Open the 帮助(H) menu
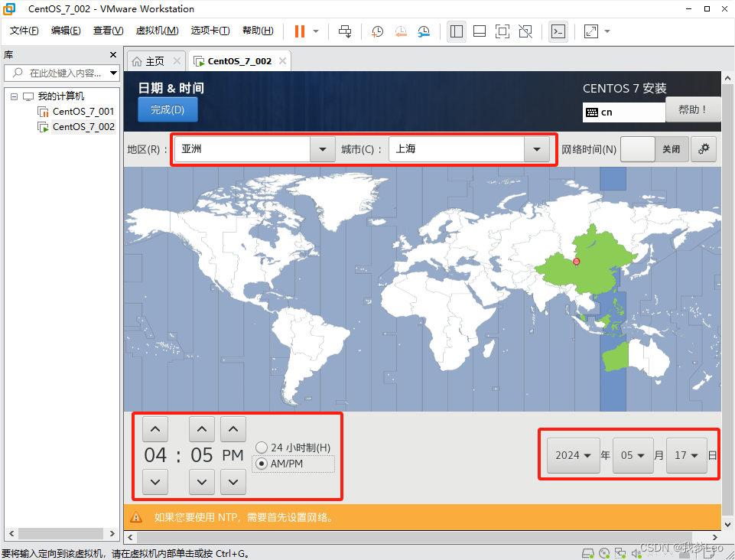 point(258,31)
